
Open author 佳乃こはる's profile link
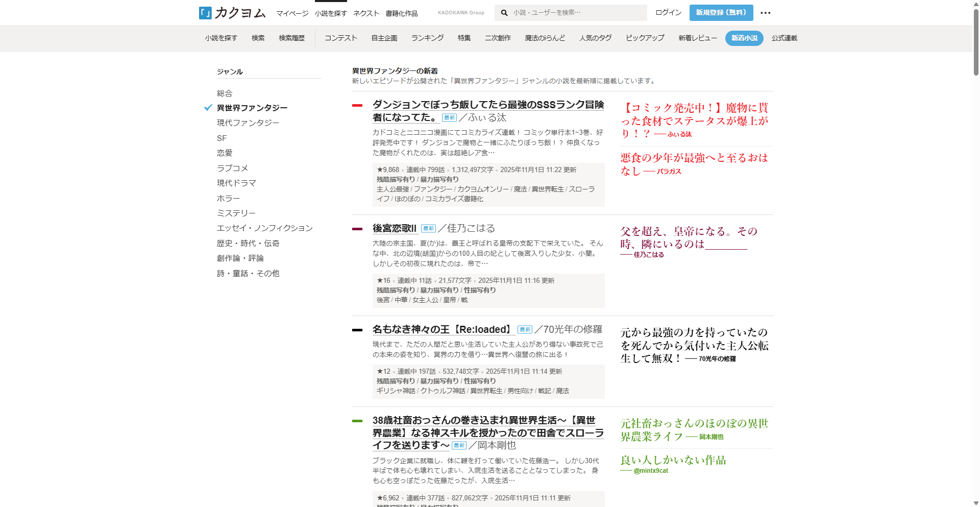click(471, 228)
